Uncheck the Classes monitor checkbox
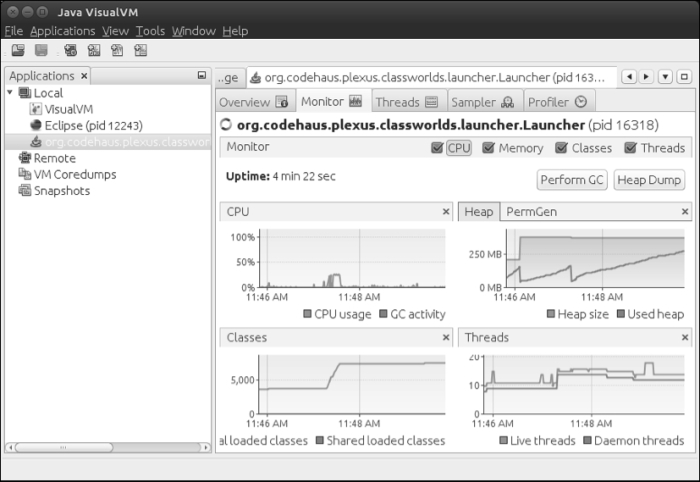This screenshot has width=700, height=482. coord(561,148)
